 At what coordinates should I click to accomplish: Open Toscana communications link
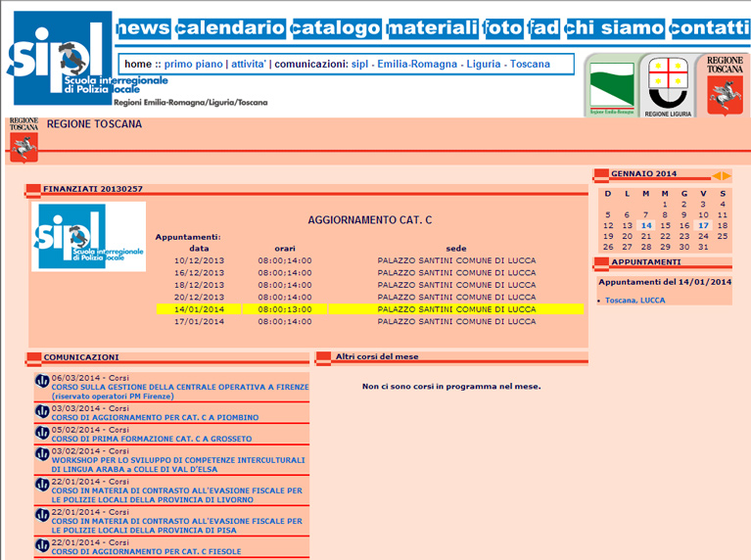(x=530, y=64)
